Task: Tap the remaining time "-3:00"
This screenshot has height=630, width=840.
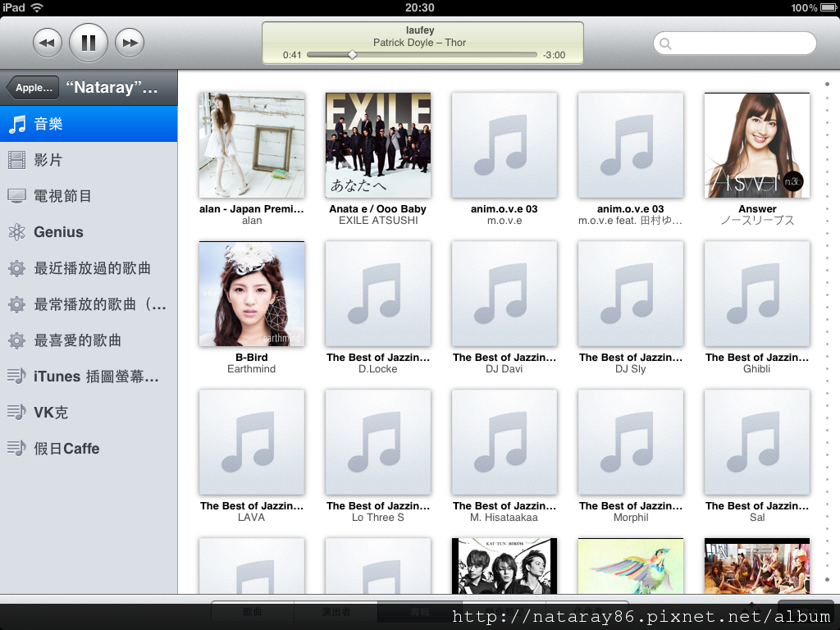Action: point(554,55)
